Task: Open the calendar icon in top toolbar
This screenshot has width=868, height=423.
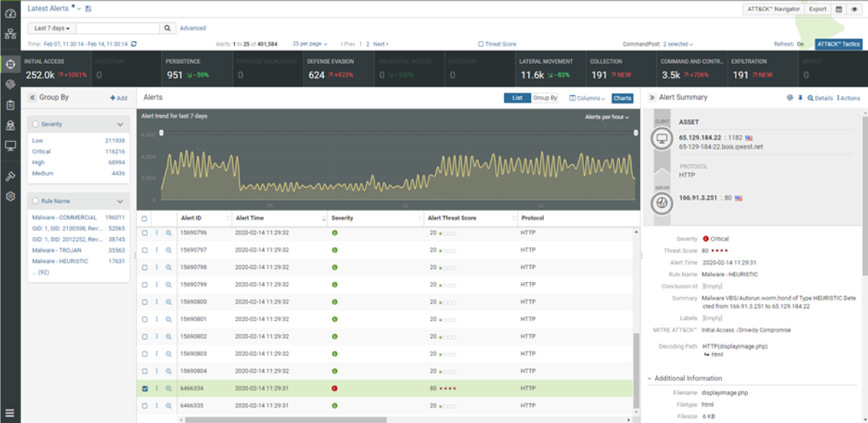Action: click(x=839, y=9)
